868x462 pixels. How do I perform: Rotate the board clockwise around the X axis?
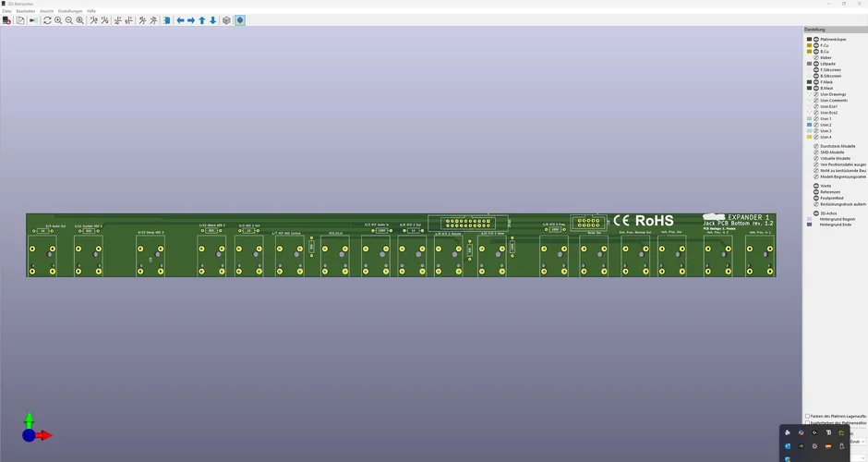click(93, 20)
